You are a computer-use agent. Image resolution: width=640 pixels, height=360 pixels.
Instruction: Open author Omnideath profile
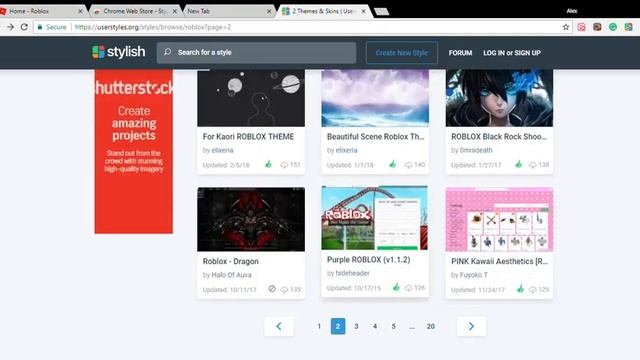(x=476, y=150)
